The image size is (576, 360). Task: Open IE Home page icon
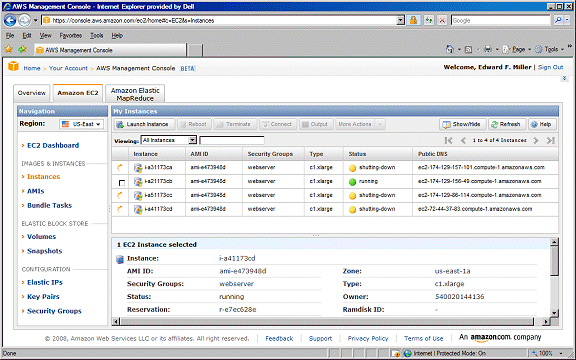(450, 49)
